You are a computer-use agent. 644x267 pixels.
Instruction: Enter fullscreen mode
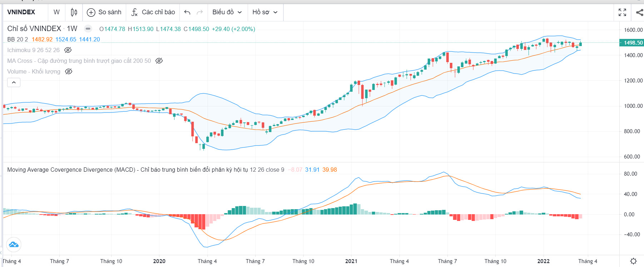[622, 12]
